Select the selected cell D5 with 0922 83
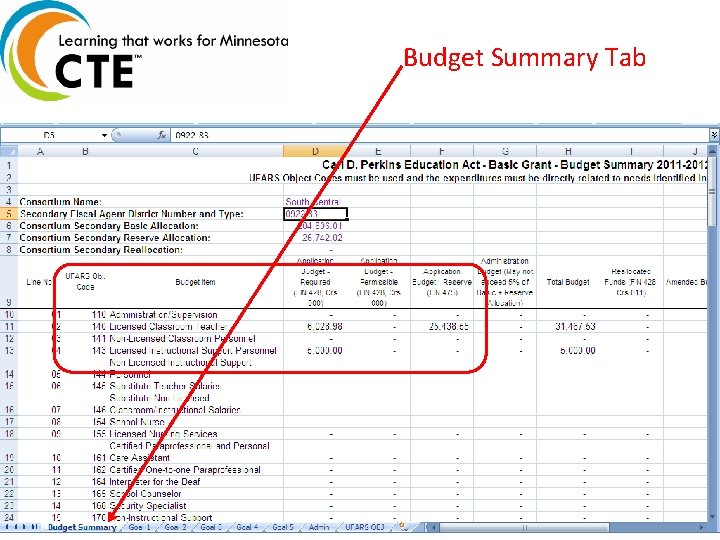The width and height of the screenshot is (720, 540). click(x=315, y=214)
